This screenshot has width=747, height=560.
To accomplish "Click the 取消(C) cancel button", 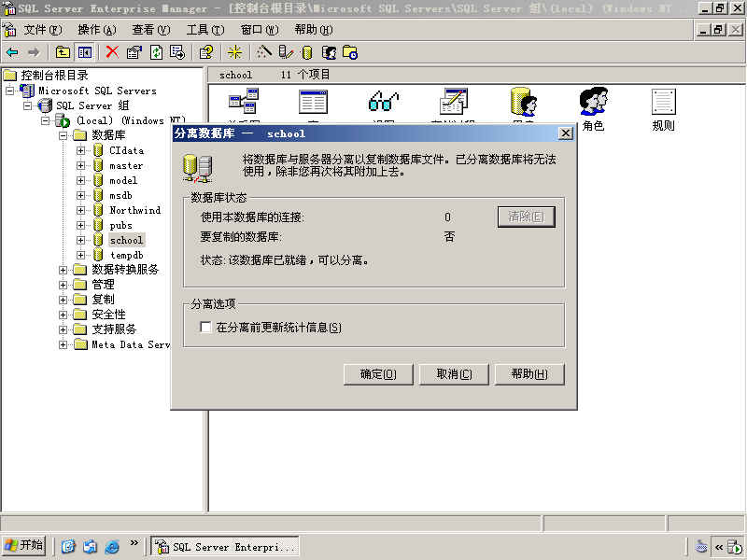I will coord(454,374).
